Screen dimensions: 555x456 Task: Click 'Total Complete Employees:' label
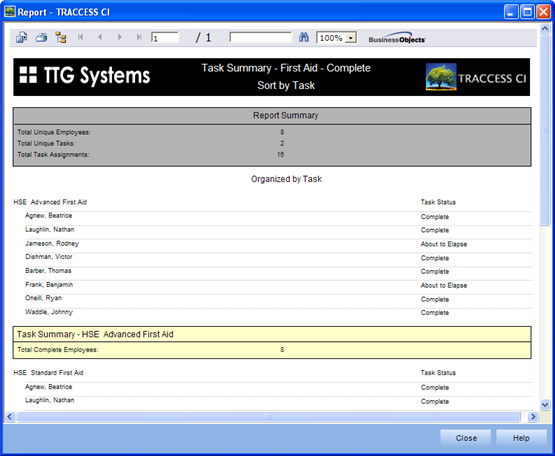coord(58,350)
